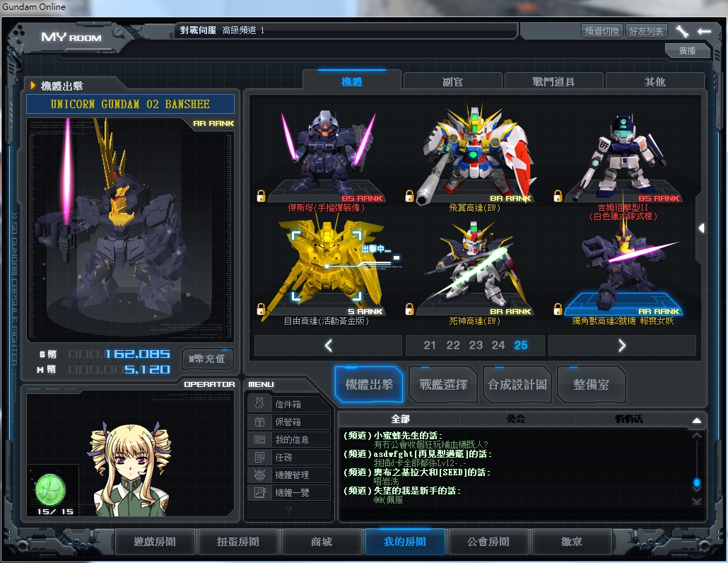Go to next unit page arrow
Image resolution: width=728 pixels, height=563 pixels.
(x=622, y=345)
